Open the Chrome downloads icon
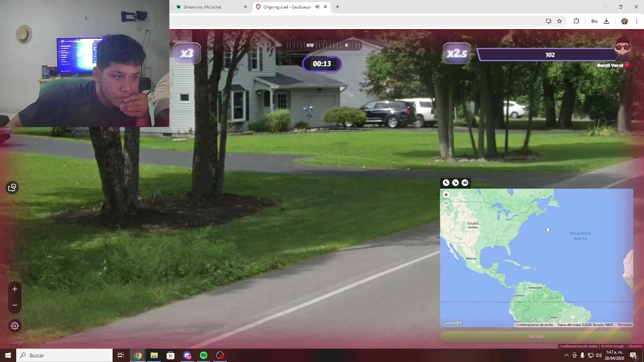 [606, 21]
